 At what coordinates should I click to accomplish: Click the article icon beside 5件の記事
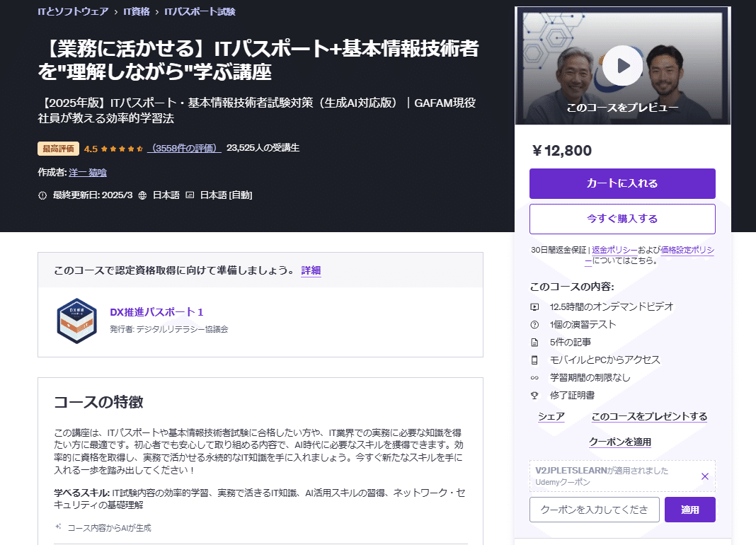[x=534, y=342]
